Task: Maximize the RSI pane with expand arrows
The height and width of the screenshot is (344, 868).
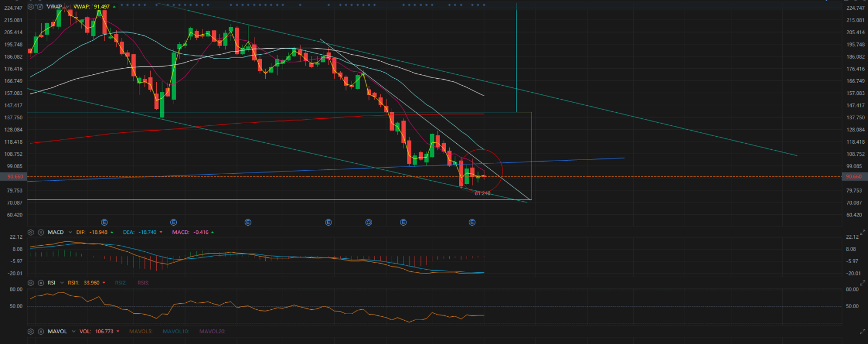Action: [x=863, y=283]
